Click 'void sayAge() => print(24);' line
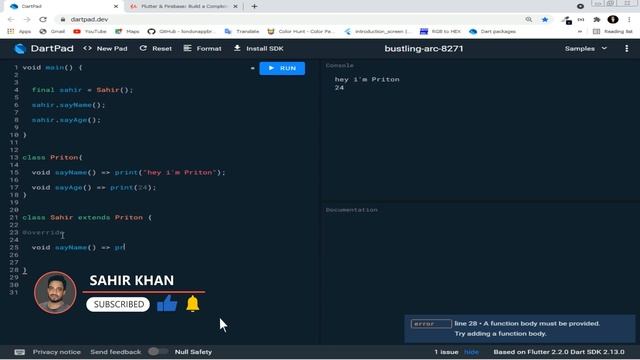The width and height of the screenshot is (640, 360). pyautogui.click(x=94, y=188)
